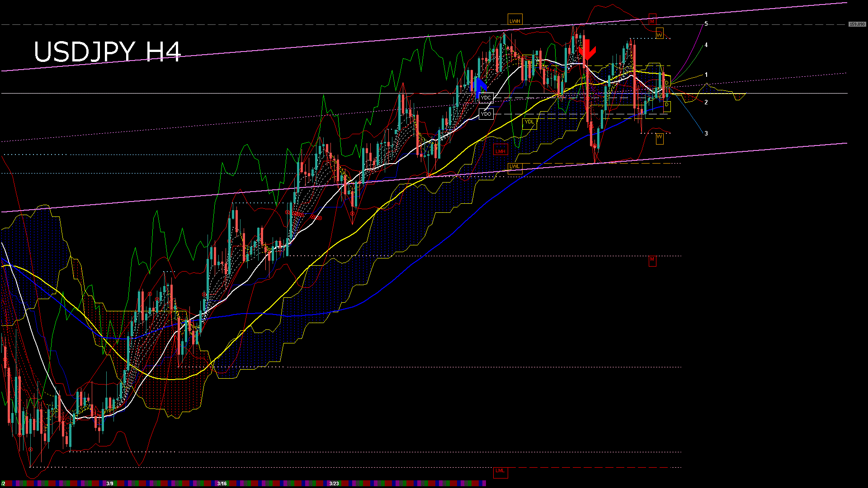Screen dimensions: 868x488
Task: Click the 159.890 price tag
Action: (x=857, y=24)
